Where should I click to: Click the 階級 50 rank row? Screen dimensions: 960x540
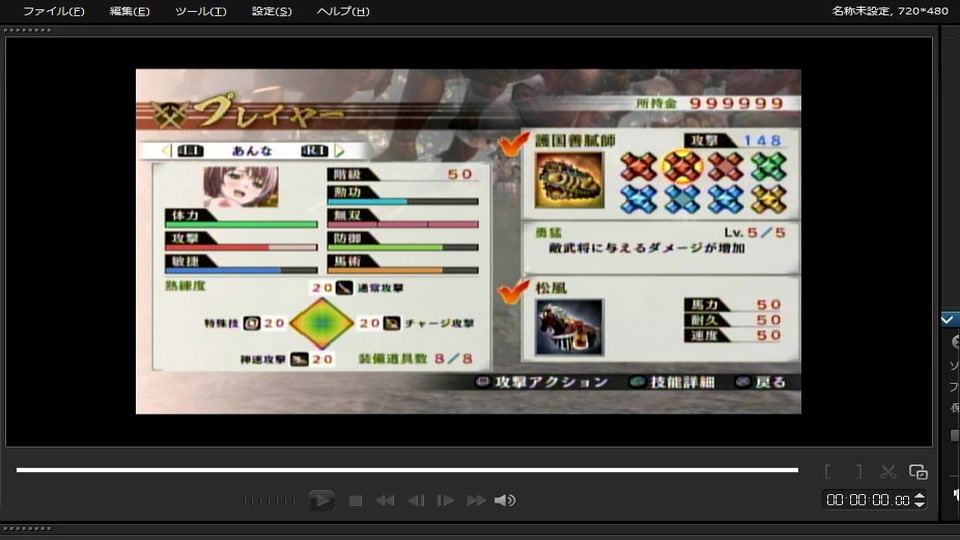pos(402,174)
